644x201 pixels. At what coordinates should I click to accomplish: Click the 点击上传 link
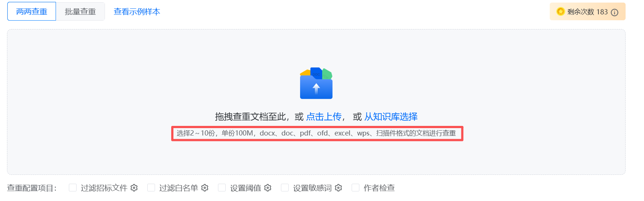pyautogui.click(x=324, y=117)
